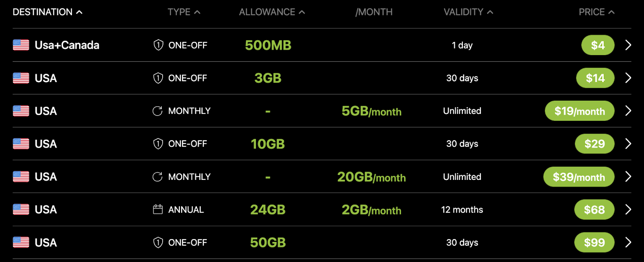Select the $14 price button

click(x=595, y=78)
